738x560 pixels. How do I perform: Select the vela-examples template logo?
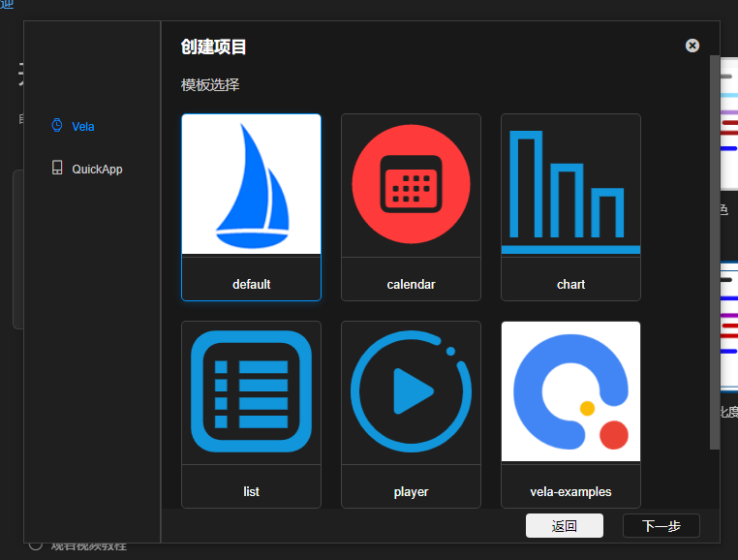point(570,391)
